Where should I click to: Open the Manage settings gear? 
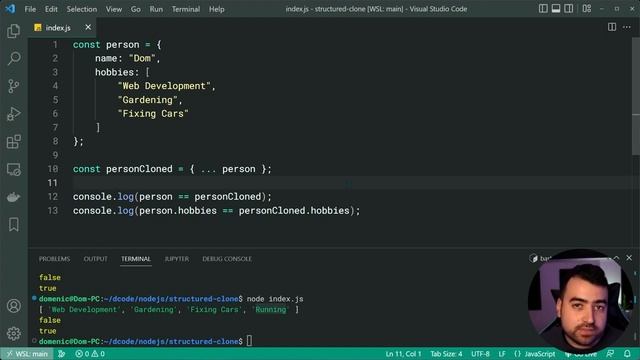(13, 333)
